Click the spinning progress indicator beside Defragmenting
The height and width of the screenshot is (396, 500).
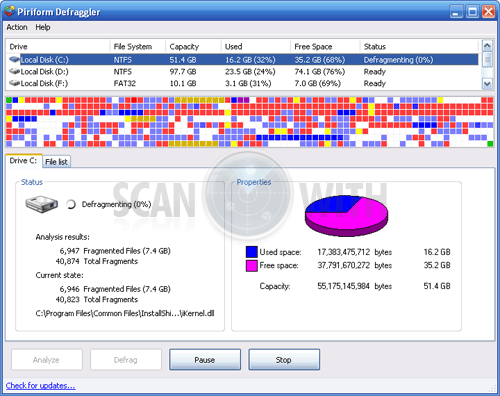(71, 204)
